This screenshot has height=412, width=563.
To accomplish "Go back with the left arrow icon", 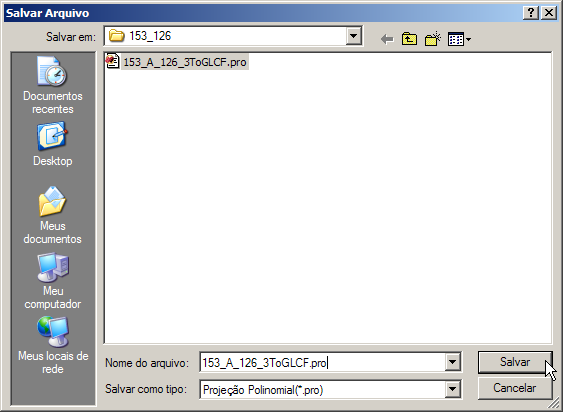I will 387,39.
